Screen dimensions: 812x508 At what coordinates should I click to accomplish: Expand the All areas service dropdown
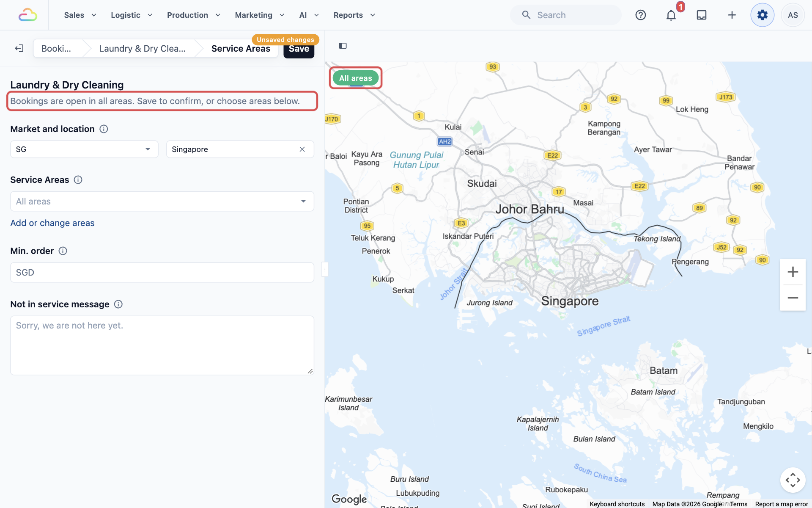[162, 202]
